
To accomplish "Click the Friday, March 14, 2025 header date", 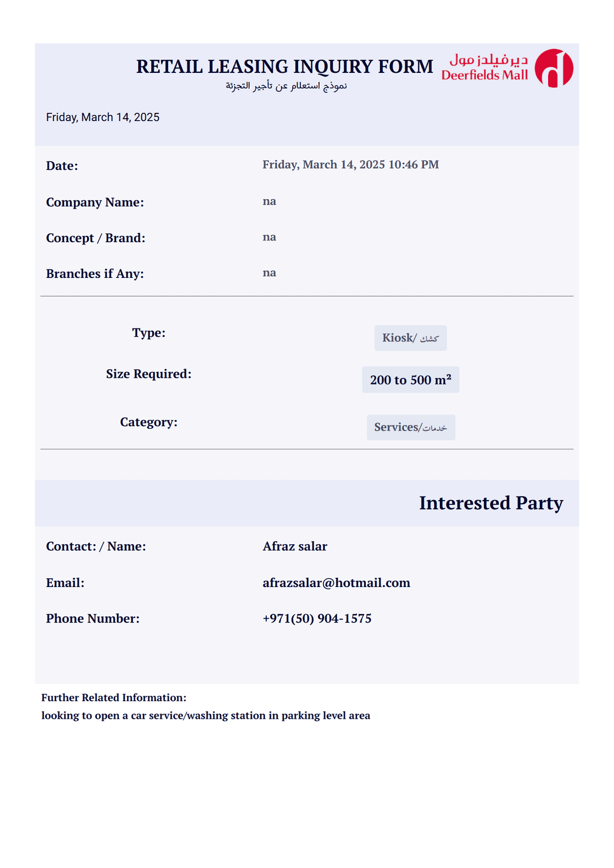I will pyautogui.click(x=103, y=117).
